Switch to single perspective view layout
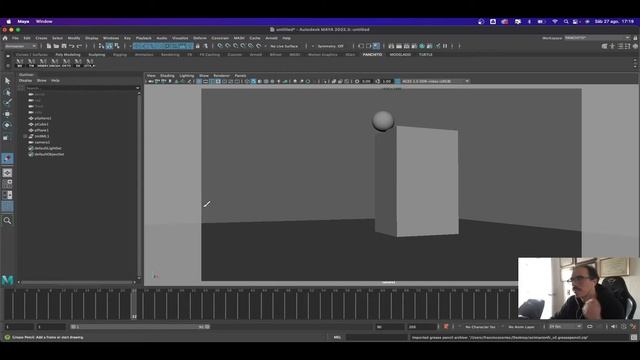 [7, 173]
